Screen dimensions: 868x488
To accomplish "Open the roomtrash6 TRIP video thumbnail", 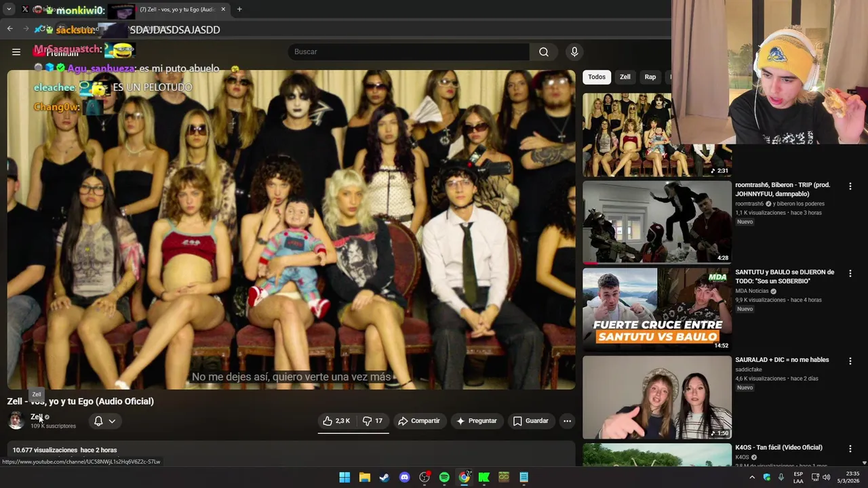I will [x=657, y=222].
